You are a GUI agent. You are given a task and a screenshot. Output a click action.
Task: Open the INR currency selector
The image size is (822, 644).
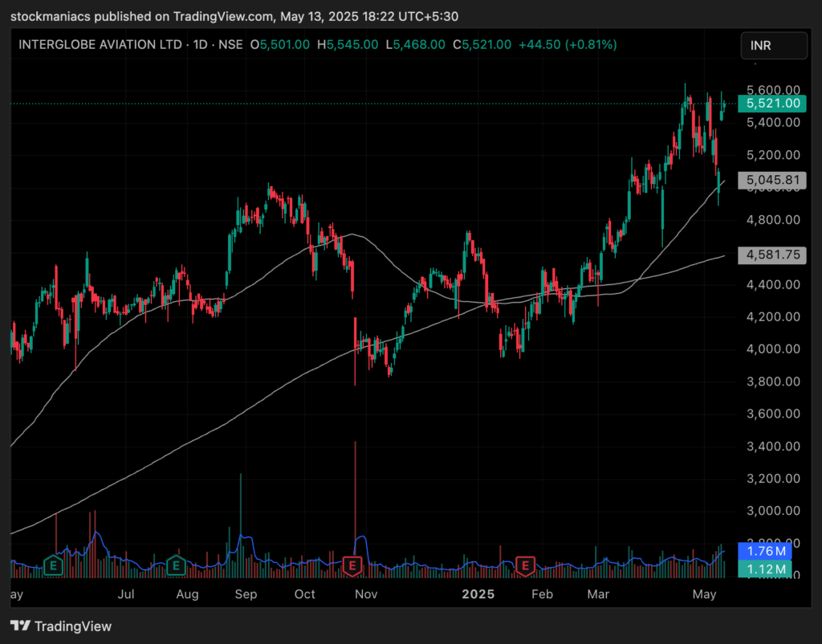click(x=774, y=46)
